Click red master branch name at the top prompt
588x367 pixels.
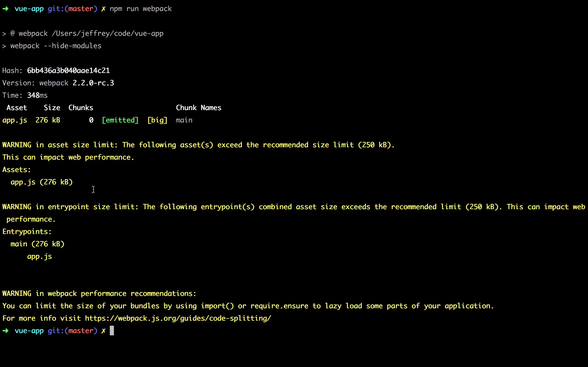pos(81,9)
